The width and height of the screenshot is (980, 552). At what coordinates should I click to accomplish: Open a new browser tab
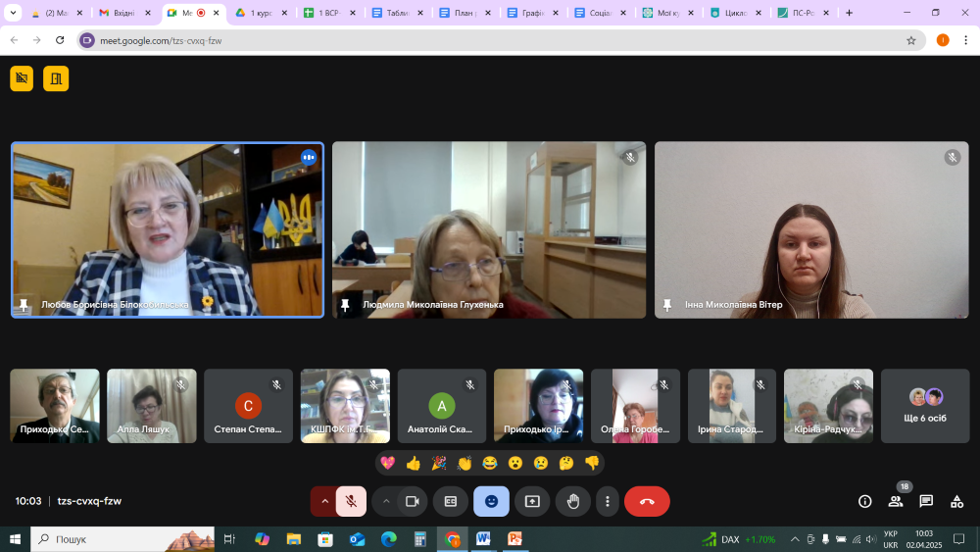coord(849,13)
